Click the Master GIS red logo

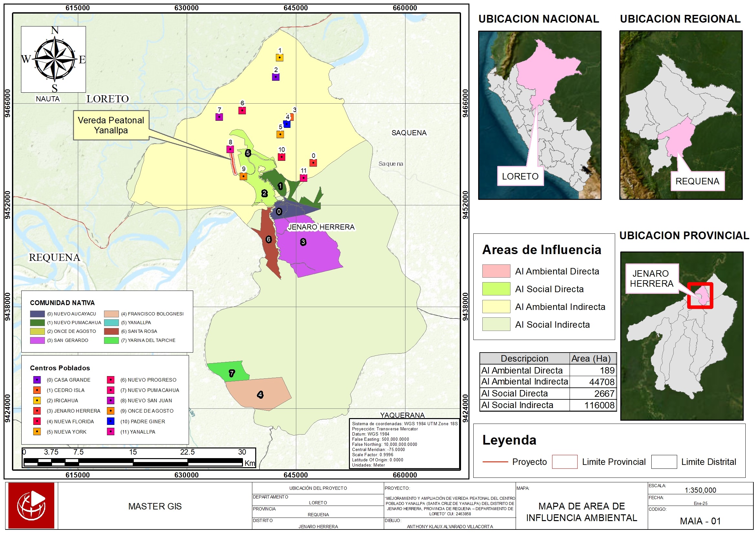31,506
